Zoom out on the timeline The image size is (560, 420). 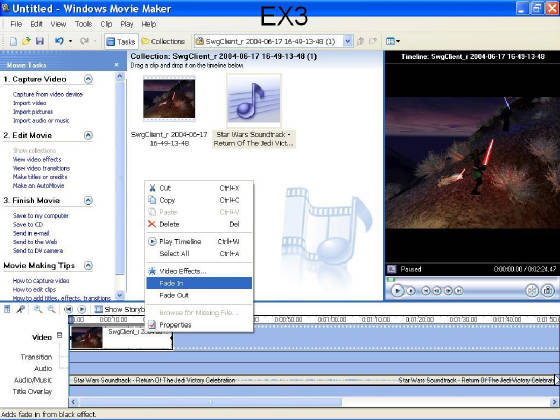click(x=52, y=309)
